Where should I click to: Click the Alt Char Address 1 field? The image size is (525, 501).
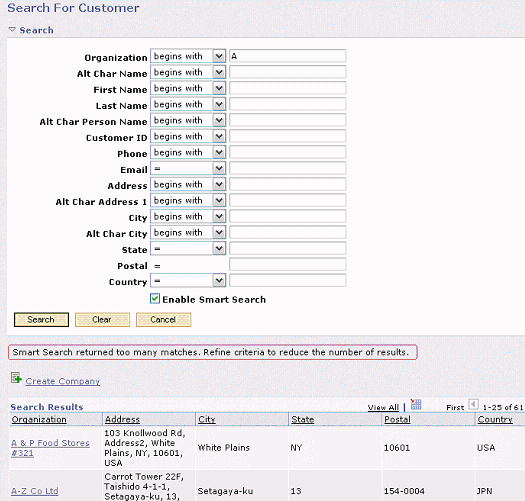[288, 200]
